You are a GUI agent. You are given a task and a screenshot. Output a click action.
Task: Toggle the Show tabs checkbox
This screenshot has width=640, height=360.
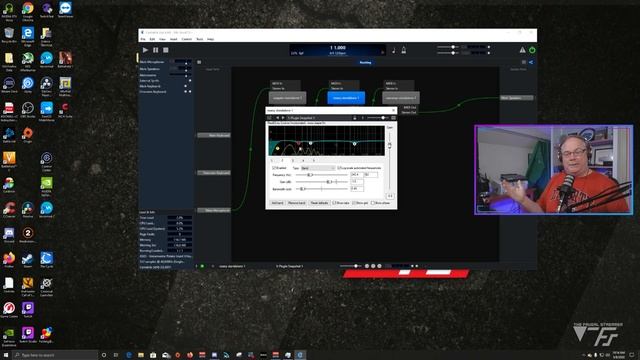pyautogui.click(x=334, y=203)
